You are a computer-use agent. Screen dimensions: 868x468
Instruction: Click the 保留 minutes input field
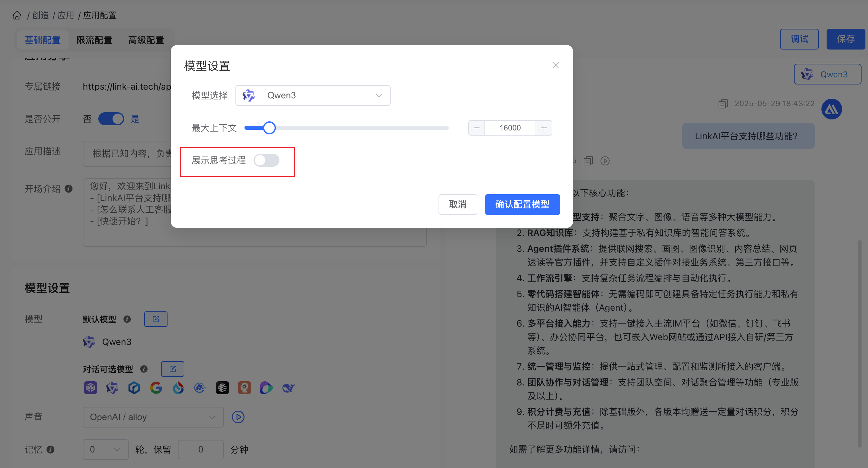coord(201,450)
